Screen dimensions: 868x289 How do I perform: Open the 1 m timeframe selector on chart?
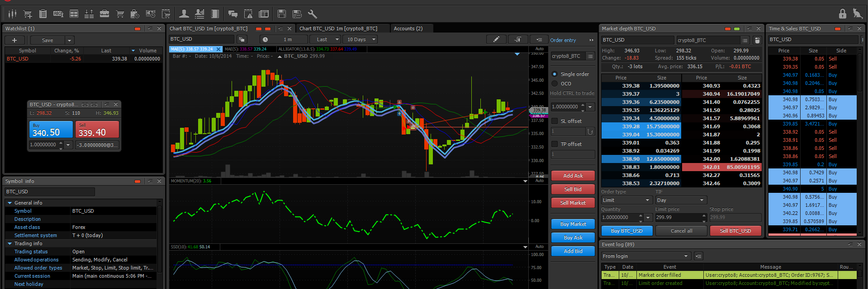click(283, 39)
